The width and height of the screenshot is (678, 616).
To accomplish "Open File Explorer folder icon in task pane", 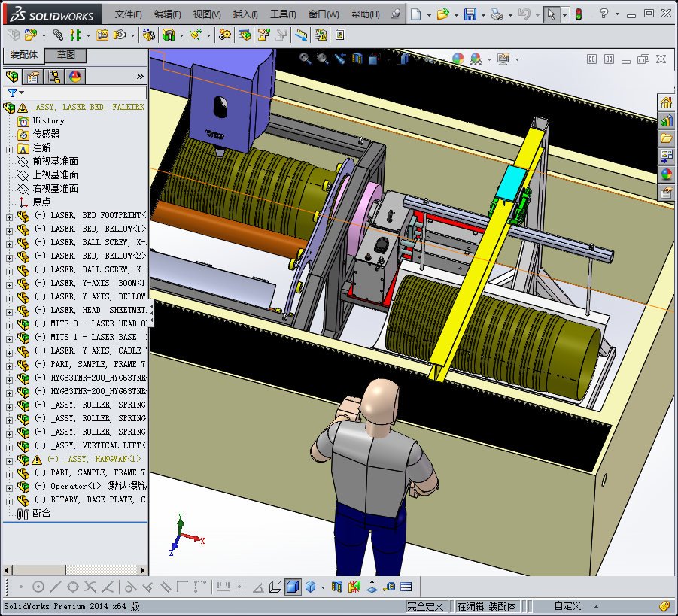I will pyautogui.click(x=666, y=138).
